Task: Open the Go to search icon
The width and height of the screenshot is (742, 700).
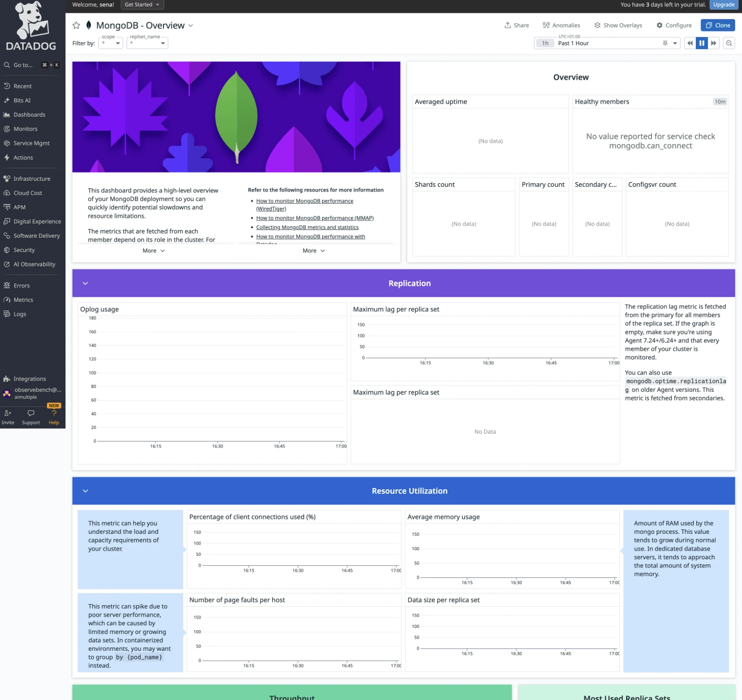Action: pos(7,65)
